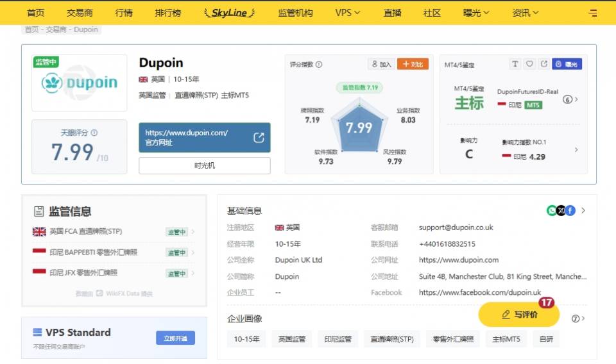Click the 监管中 badge on the logo card

click(46, 62)
